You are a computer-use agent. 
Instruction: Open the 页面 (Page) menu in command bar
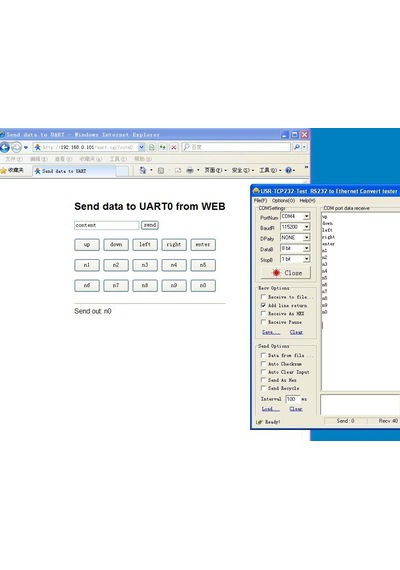[215, 170]
